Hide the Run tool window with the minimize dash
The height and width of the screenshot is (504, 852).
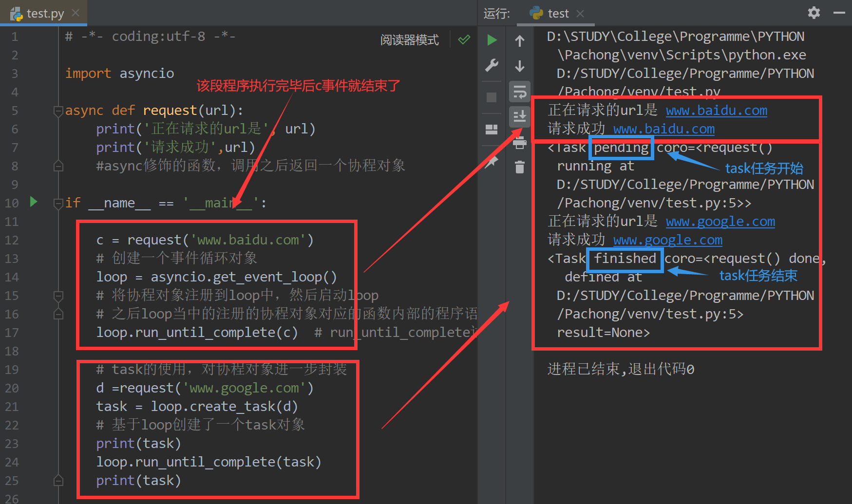(839, 13)
